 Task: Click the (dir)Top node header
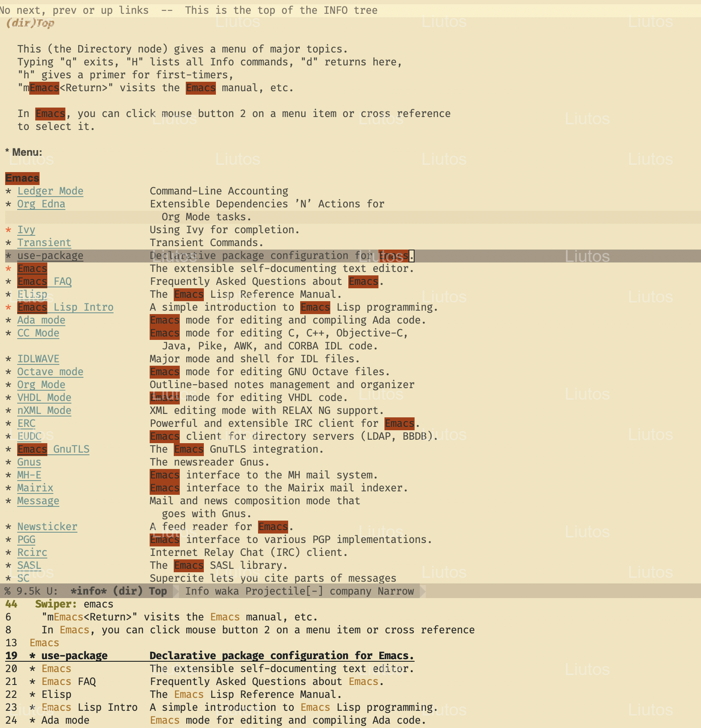[30, 23]
